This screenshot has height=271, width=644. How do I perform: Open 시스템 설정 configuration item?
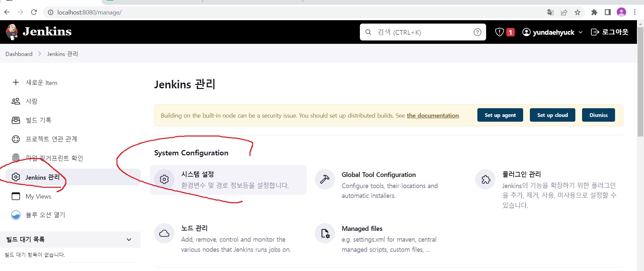click(228, 180)
